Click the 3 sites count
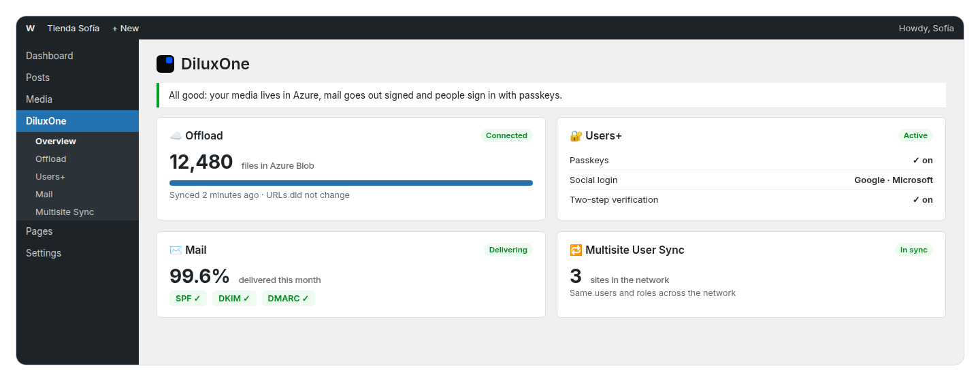Image resolution: width=980 pixels, height=381 pixels. [x=576, y=276]
